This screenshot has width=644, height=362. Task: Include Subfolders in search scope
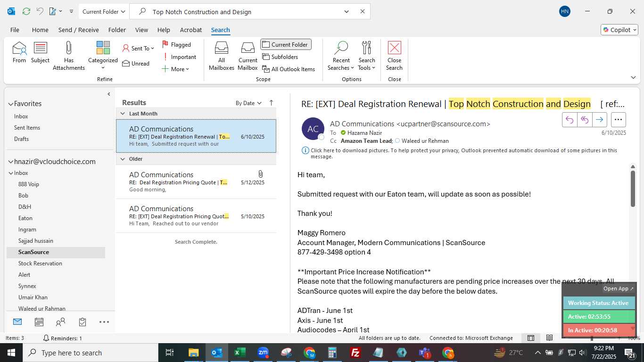[281, 57]
